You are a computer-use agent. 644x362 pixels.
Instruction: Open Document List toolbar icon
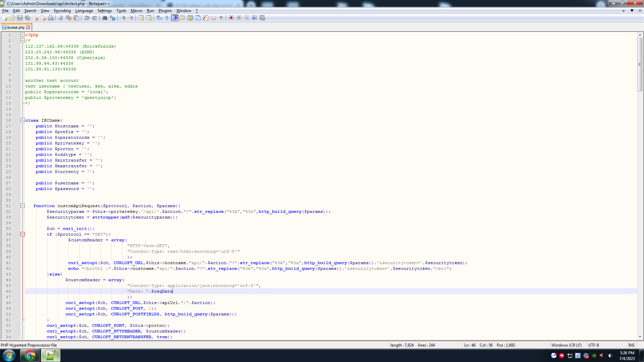click(198, 18)
